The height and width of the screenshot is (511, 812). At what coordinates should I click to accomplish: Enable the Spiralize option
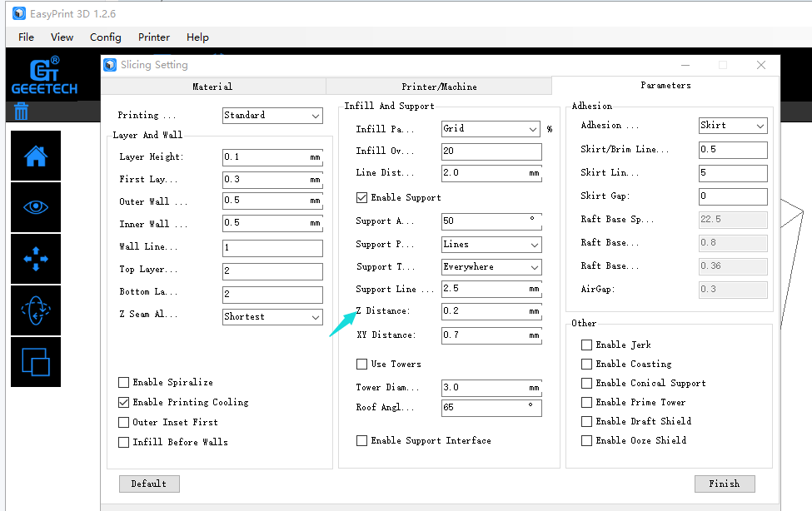point(124,383)
